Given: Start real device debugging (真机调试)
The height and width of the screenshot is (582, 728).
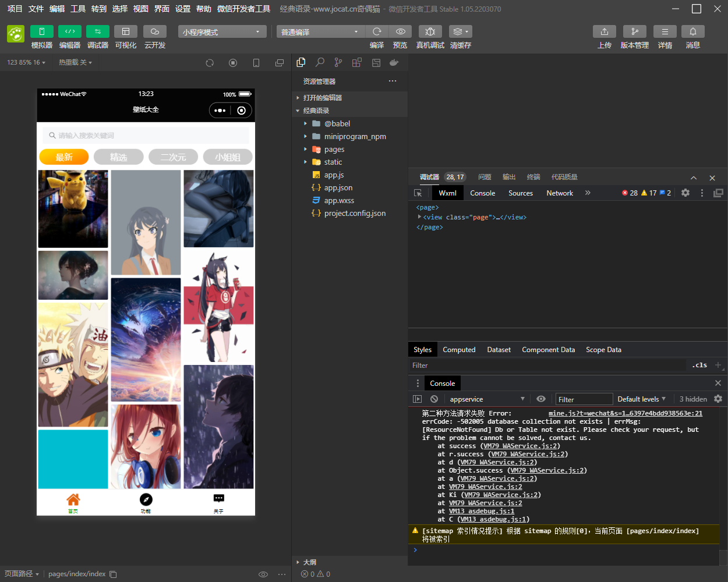Looking at the screenshot, I should (x=430, y=31).
